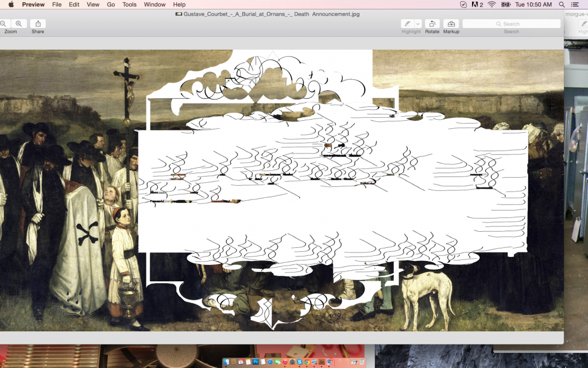The height and width of the screenshot is (368, 588).
Task: Launch Photoshop from the Dock
Action: pyautogui.click(x=256, y=362)
